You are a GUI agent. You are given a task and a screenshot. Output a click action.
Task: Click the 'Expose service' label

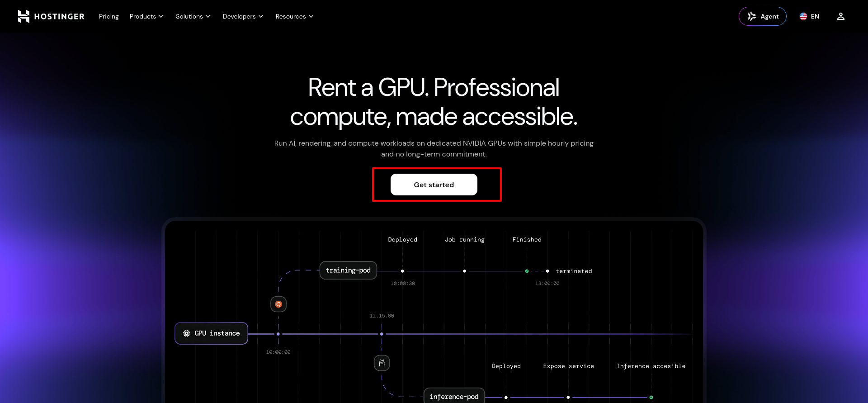point(568,366)
